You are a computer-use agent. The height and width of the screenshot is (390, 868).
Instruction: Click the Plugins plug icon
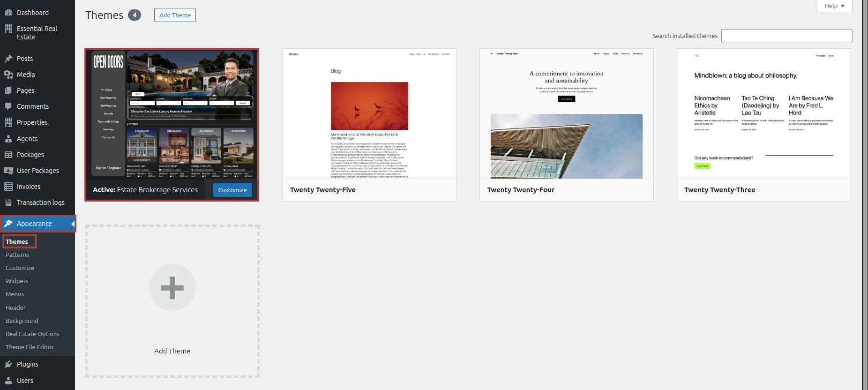pyautogui.click(x=8, y=364)
